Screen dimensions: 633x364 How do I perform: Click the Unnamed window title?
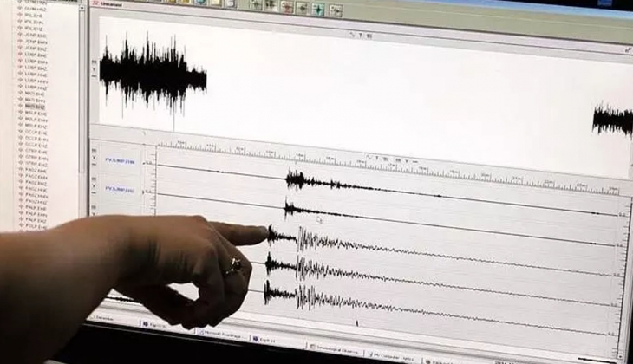[x=111, y=4]
